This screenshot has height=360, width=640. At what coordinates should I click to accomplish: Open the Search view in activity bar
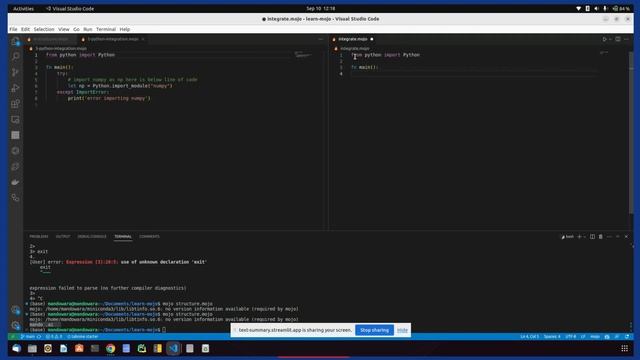pyautogui.click(x=16, y=56)
